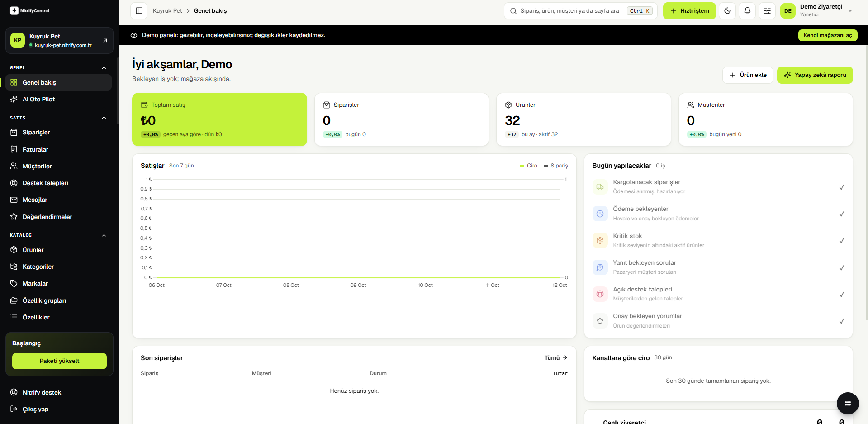Click the page's vertical scrollbar
The image size is (868, 424).
coord(866,181)
